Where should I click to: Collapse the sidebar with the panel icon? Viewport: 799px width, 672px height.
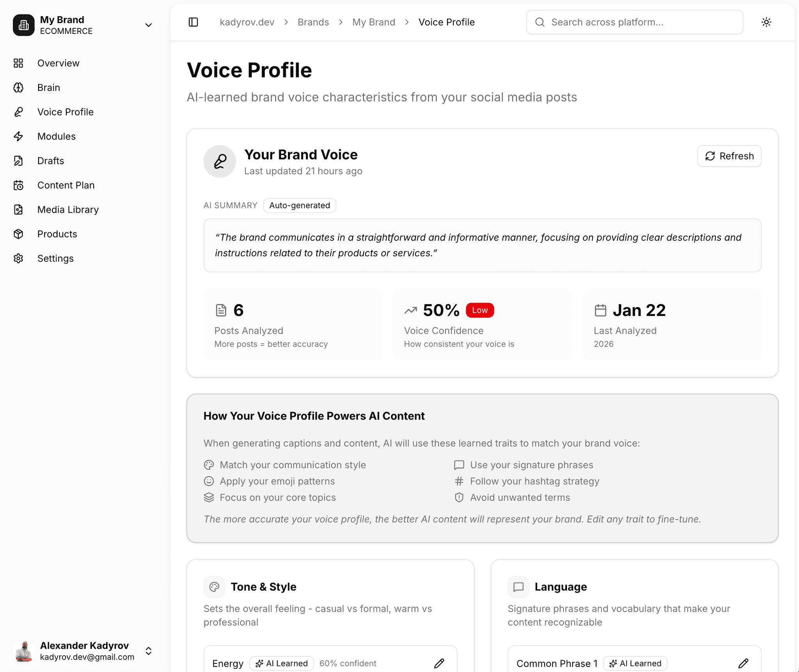click(x=194, y=22)
